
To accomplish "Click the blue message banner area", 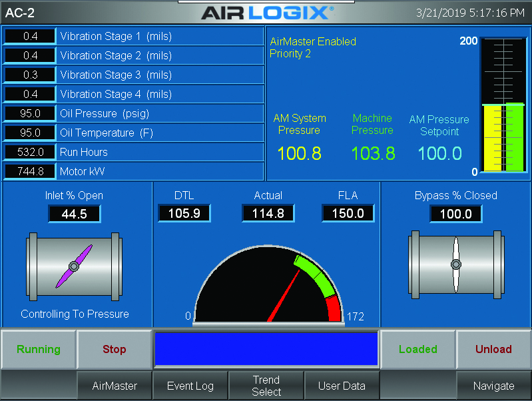I will [x=266, y=349].
